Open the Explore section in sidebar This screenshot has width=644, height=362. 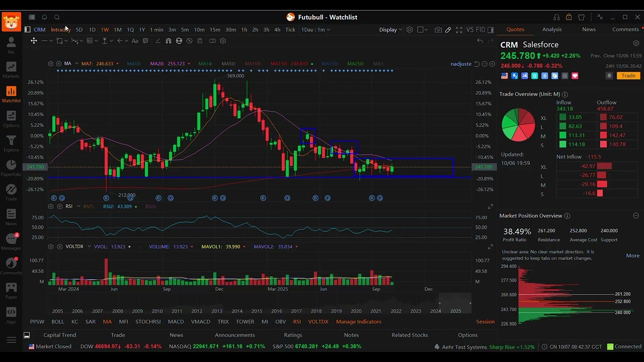pos(11,144)
